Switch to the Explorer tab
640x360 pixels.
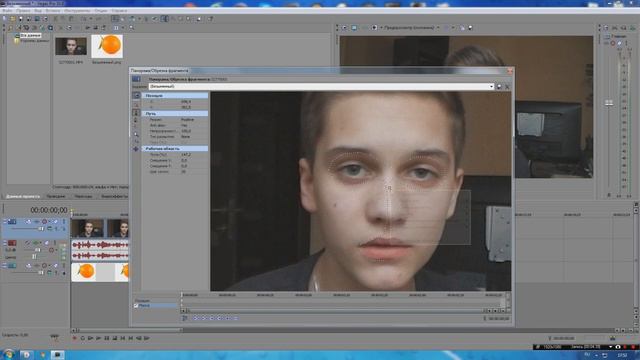[56, 196]
